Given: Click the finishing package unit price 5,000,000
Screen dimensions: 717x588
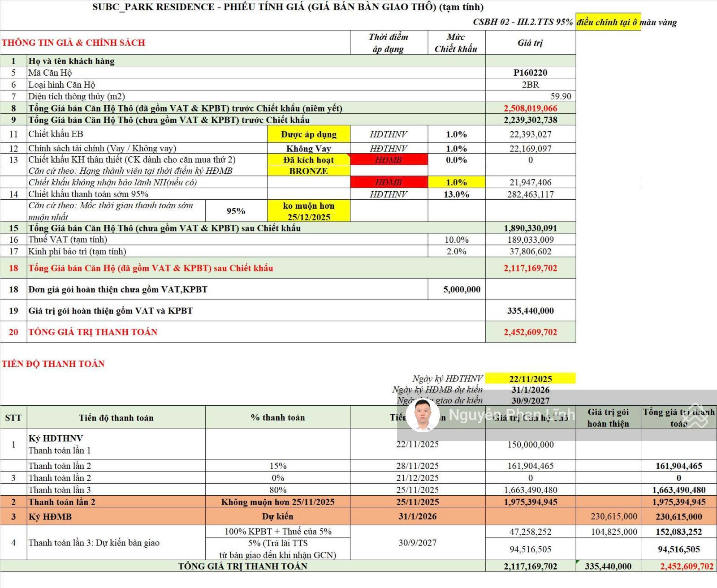Looking at the screenshot, I should point(462,290).
